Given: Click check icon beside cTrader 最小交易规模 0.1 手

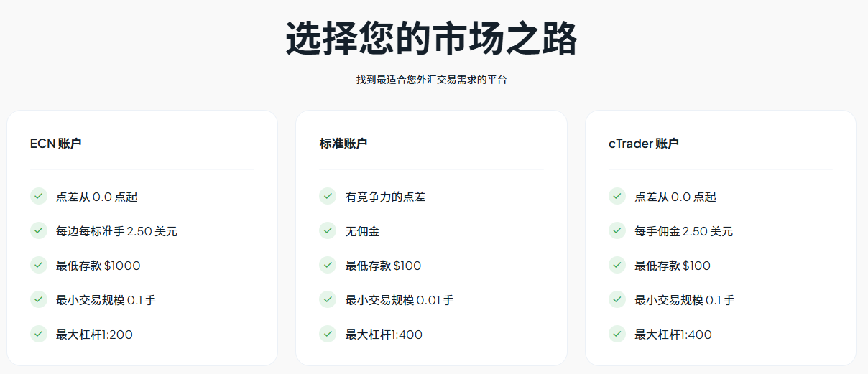Looking at the screenshot, I should [617, 299].
